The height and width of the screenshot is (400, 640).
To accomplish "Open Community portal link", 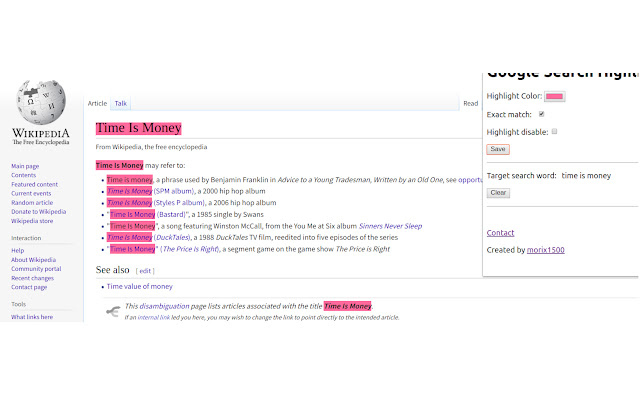I will (36, 269).
